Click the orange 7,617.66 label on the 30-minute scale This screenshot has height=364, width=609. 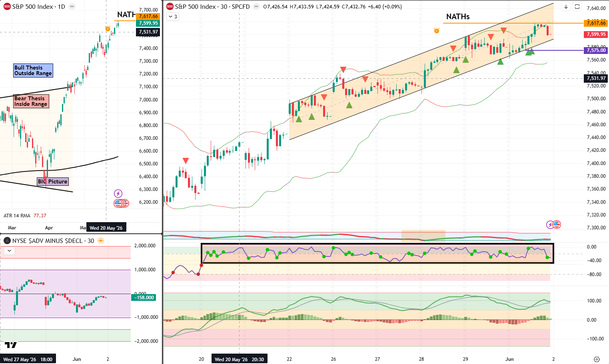596,23
